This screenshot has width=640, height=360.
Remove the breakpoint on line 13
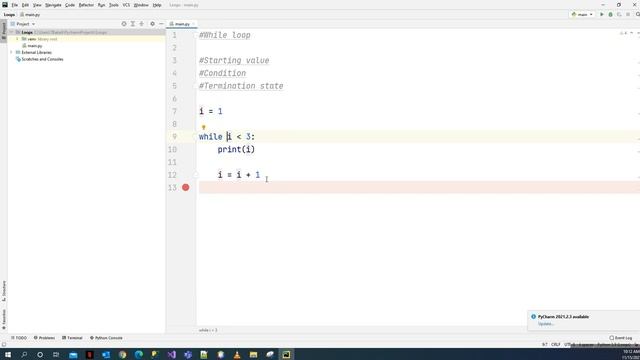(x=186, y=187)
